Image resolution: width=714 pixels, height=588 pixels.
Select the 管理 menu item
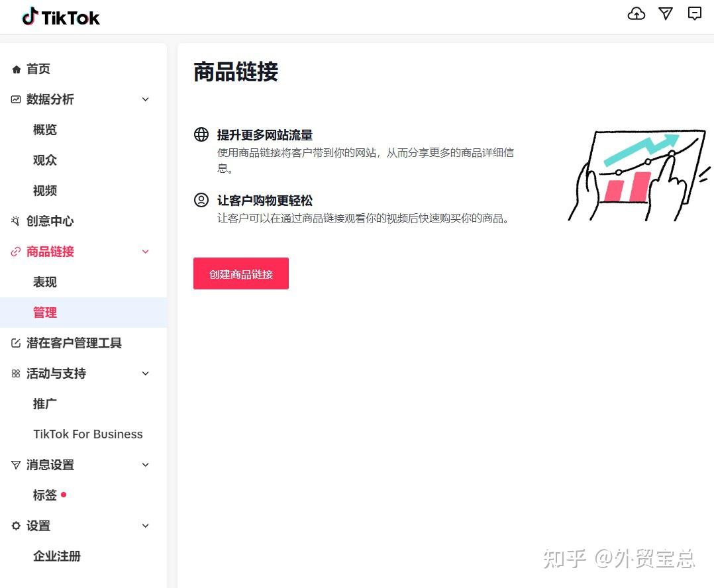tap(44, 312)
